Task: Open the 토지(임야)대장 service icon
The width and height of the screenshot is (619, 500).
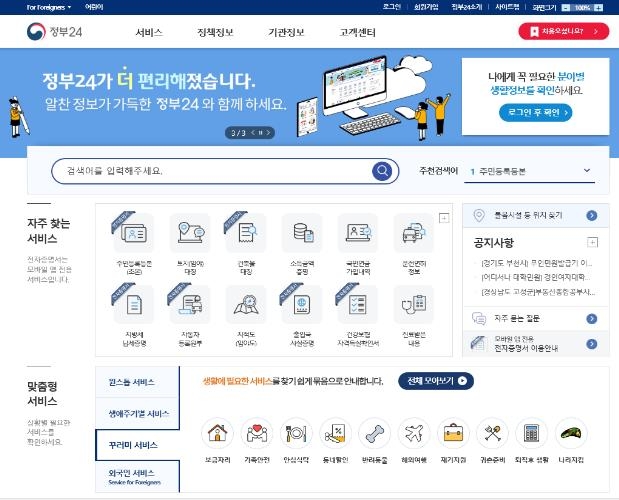Action: [x=190, y=233]
